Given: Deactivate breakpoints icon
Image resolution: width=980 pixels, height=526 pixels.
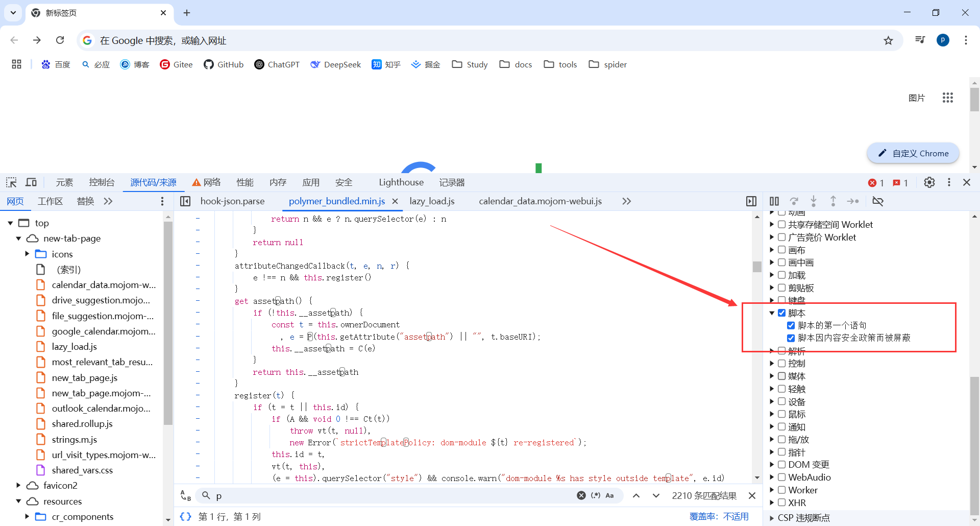Looking at the screenshot, I should (878, 201).
